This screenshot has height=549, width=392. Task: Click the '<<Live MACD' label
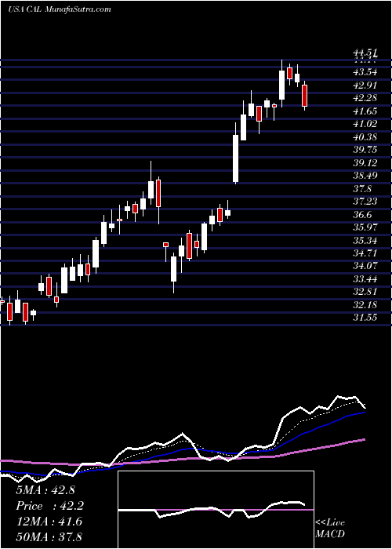pos(330,529)
